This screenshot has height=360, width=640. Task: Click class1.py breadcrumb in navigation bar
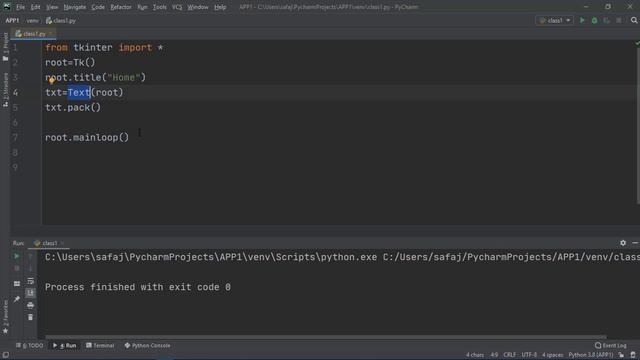pos(61,20)
